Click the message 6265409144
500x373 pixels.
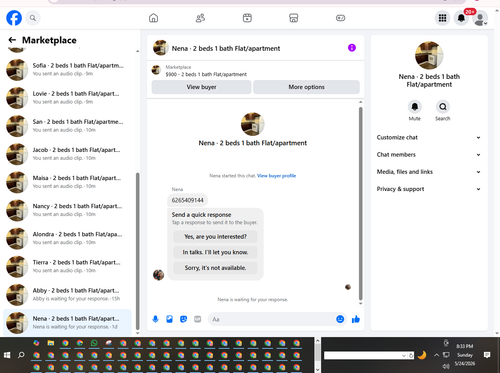click(187, 200)
